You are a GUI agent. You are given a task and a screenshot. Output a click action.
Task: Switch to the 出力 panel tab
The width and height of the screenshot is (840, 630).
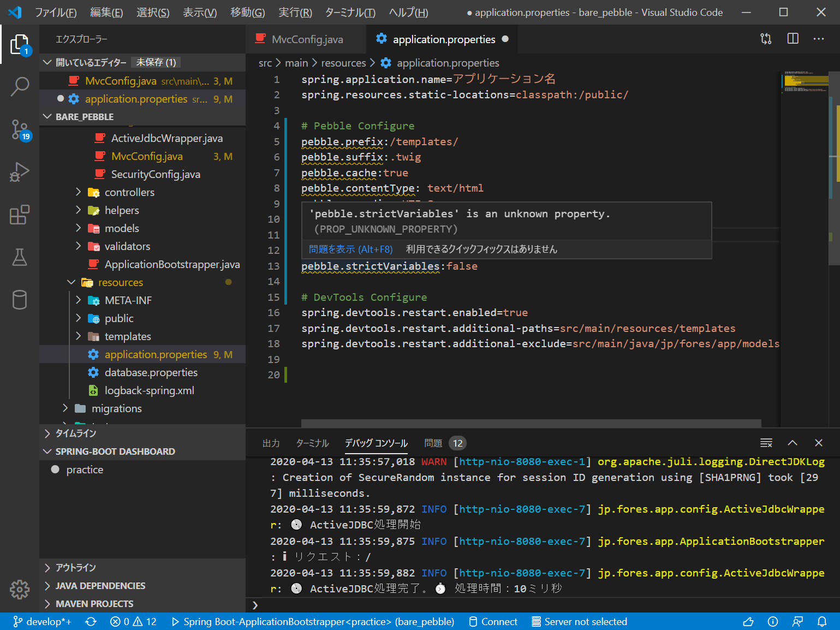271,443
